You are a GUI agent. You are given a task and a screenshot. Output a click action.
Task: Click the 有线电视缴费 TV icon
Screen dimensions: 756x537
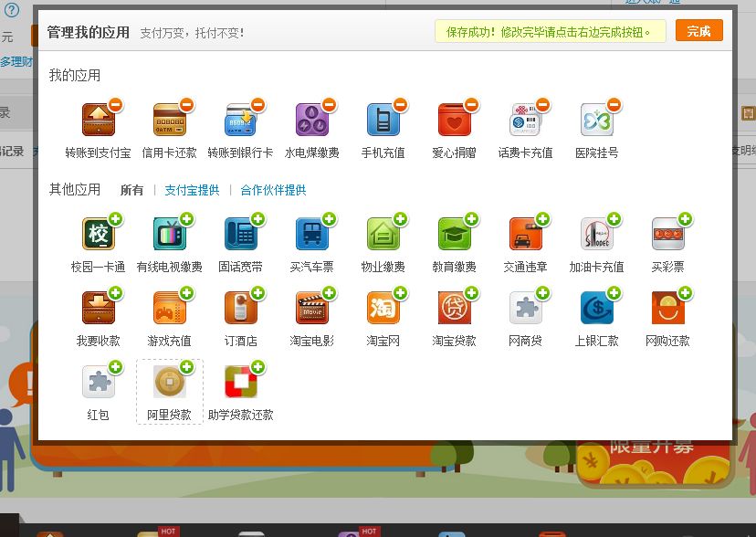[x=170, y=234]
